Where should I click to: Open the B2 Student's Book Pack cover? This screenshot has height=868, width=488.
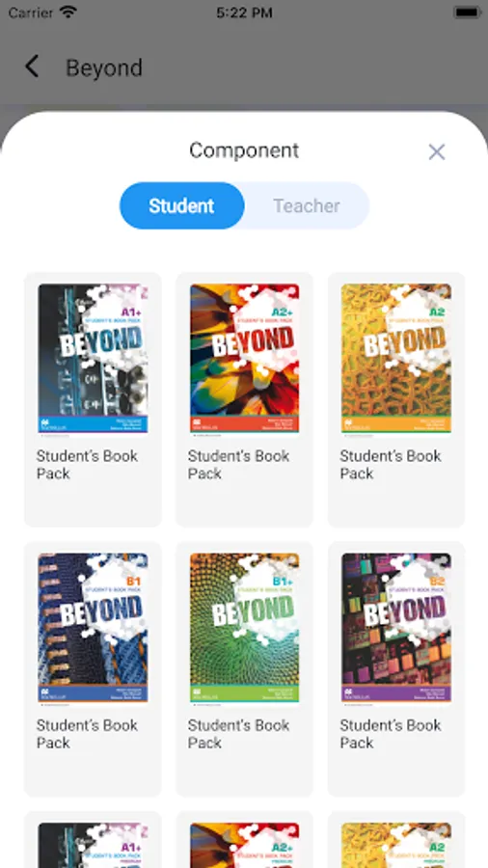point(396,630)
